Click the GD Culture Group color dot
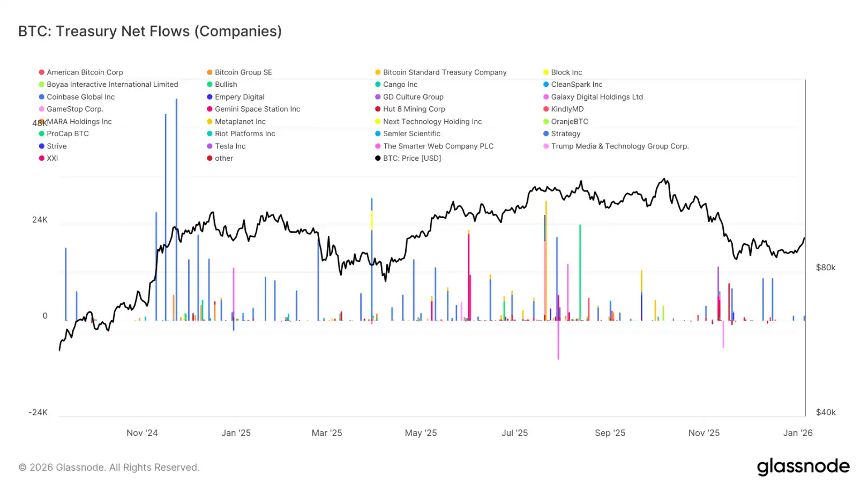 (x=378, y=97)
